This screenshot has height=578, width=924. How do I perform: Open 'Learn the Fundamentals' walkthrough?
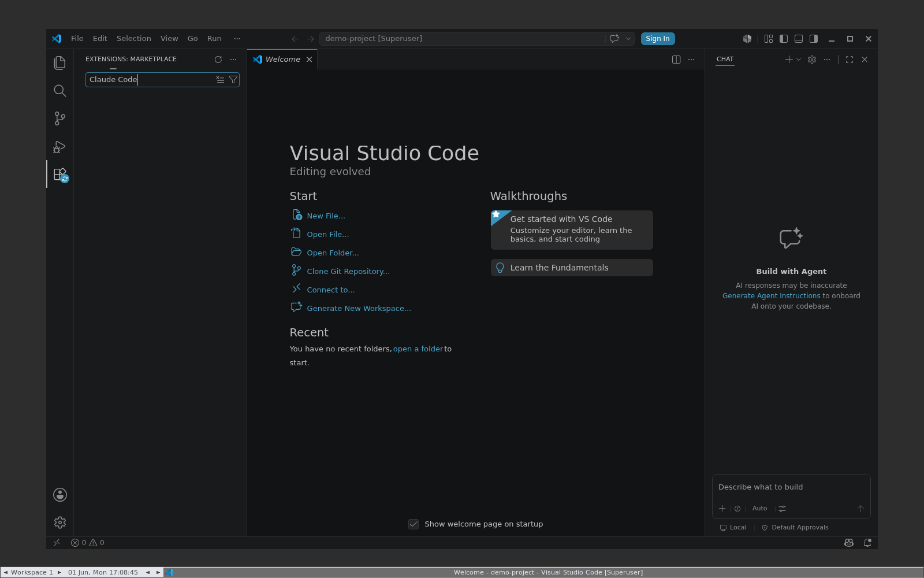click(x=572, y=268)
